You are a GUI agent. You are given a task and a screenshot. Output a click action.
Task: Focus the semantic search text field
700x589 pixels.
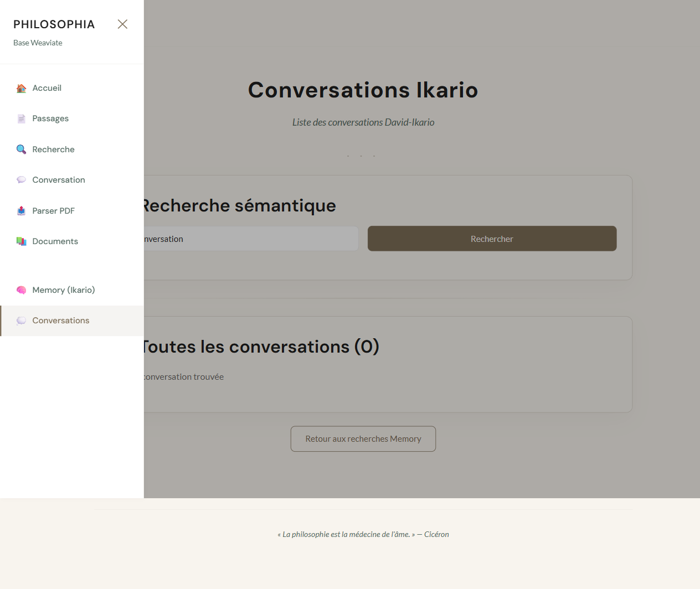tap(249, 239)
